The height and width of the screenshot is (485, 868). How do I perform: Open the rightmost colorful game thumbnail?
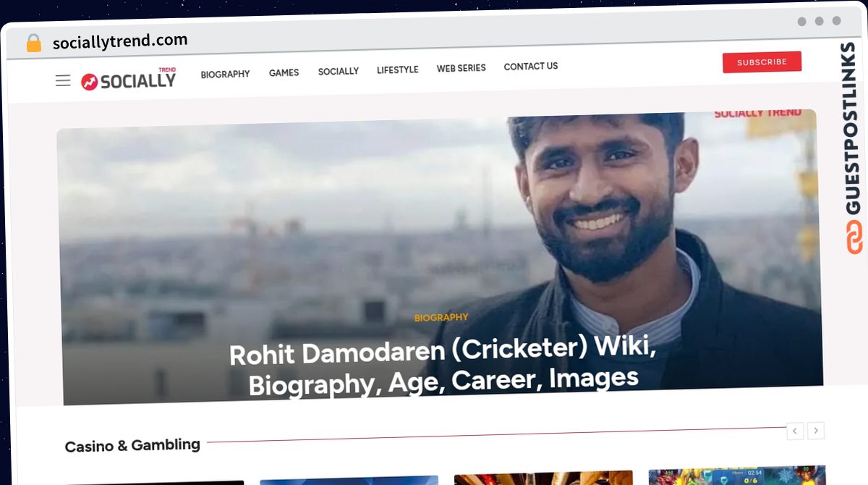point(736,476)
